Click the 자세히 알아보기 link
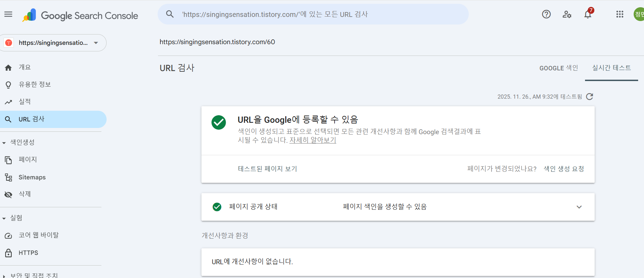The width and height of the screenshot is (644, 278). coord(313,140)
